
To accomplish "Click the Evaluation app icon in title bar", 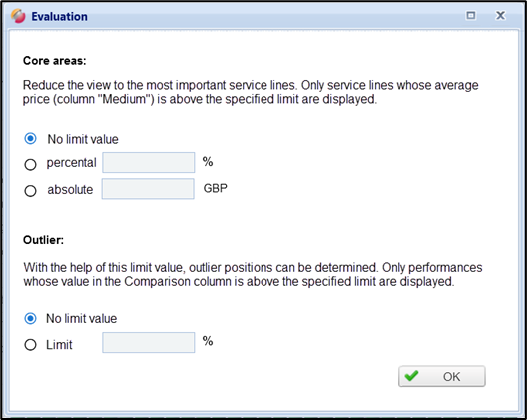I will (18, 16).
